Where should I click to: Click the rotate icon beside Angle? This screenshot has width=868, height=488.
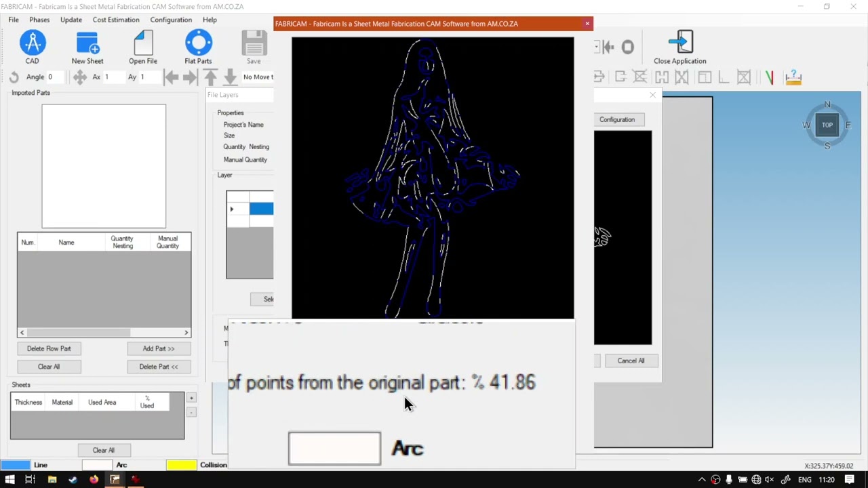[x=14, y=77]
